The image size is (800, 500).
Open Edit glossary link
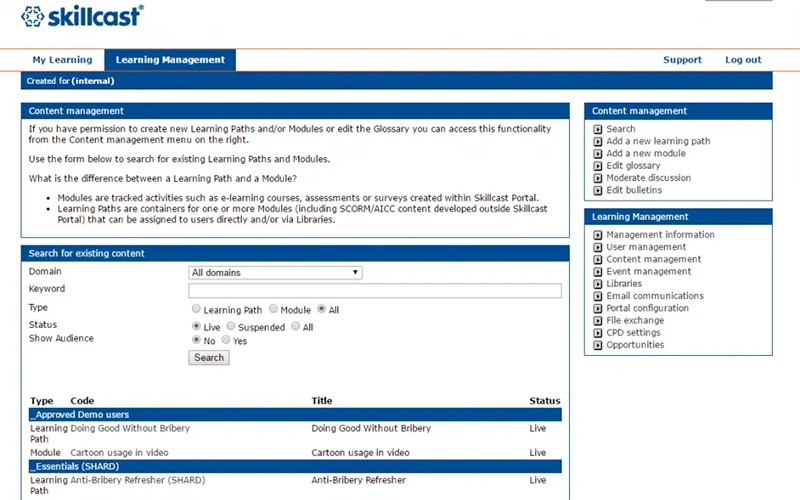633,165
